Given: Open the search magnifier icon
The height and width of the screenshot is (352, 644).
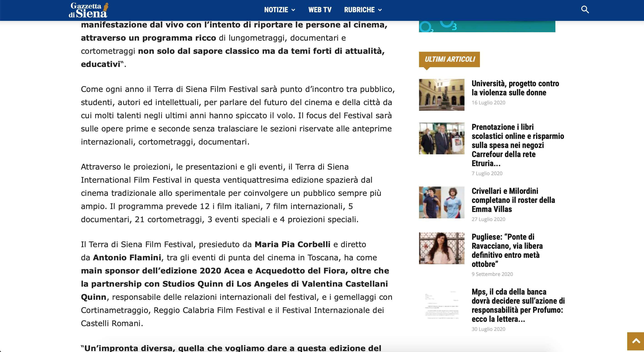Looking at the screenshot, I should point(585,10).
